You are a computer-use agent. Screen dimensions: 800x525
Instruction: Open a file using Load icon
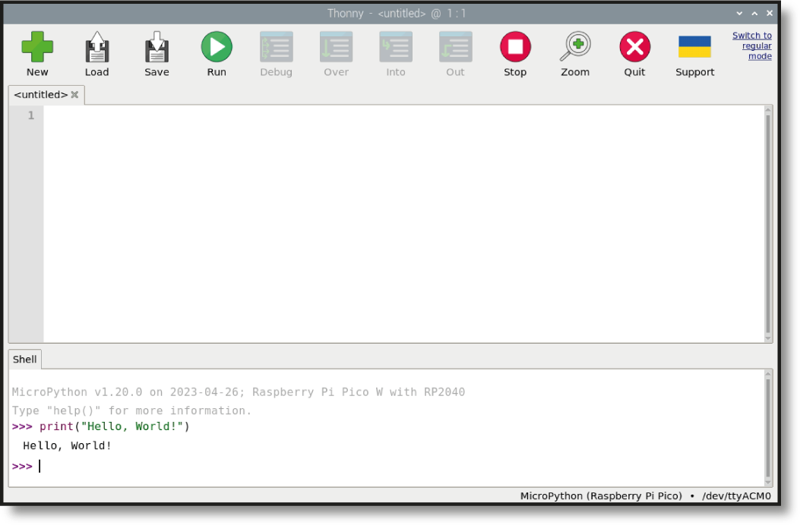96,47
